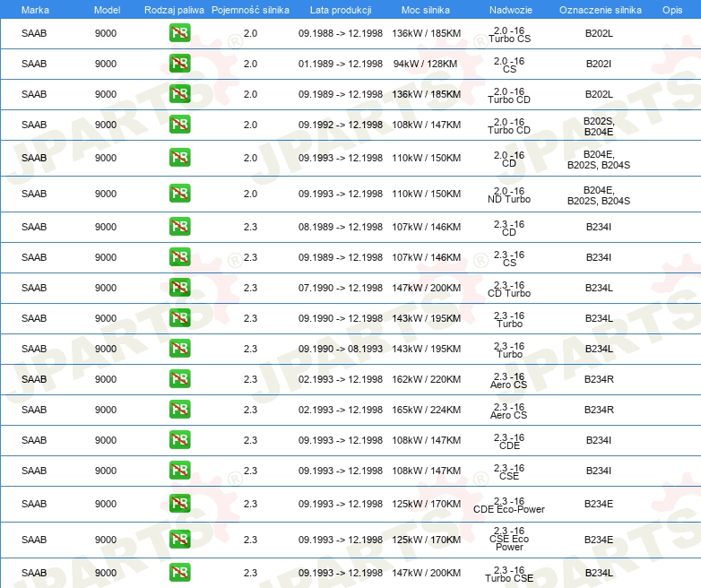Image resolution: width=701 pixels, height=588 pixels.
Task: Select the 09.1992 -> 12.1998 date cell
Action: point(341,125)
